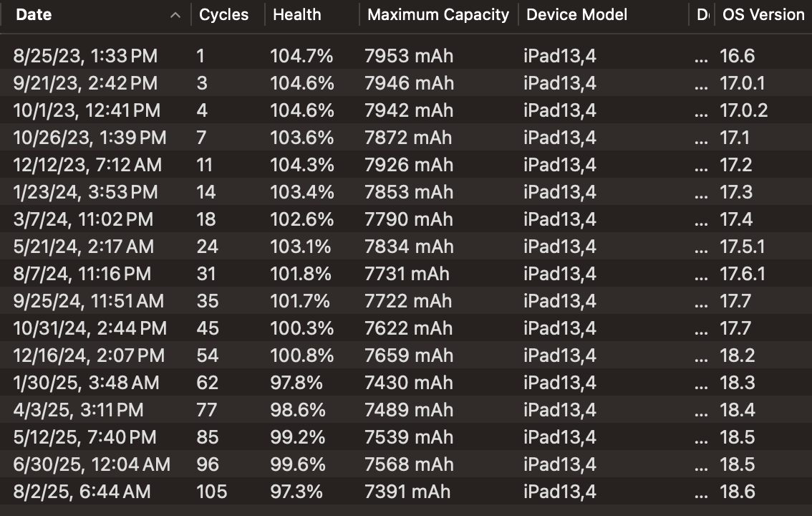Sort by the Cycles column header
This screenshot has height=516, width=812.
click(223, 14)
